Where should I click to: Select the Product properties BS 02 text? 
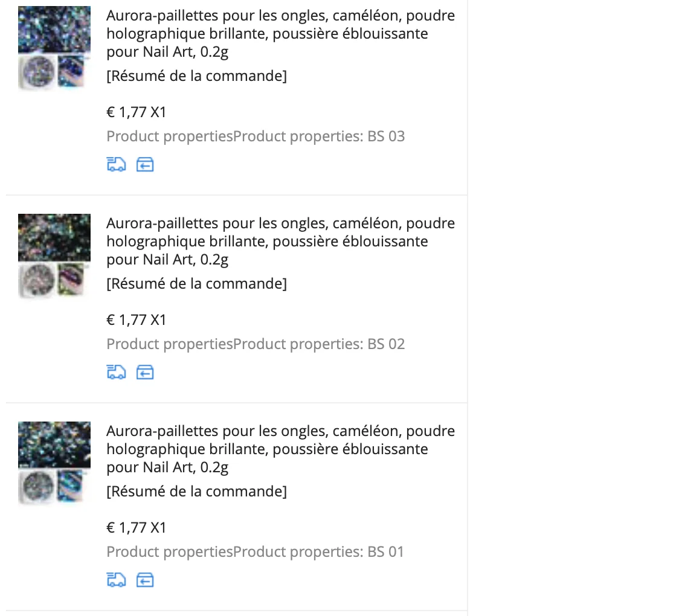click(x=256, y=344)
